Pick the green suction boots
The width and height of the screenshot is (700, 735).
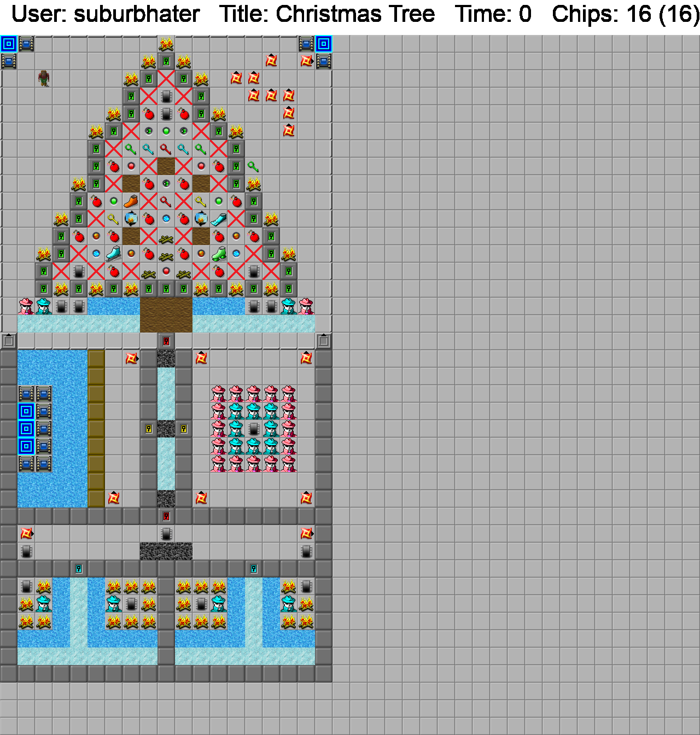[x=219, y=254]
